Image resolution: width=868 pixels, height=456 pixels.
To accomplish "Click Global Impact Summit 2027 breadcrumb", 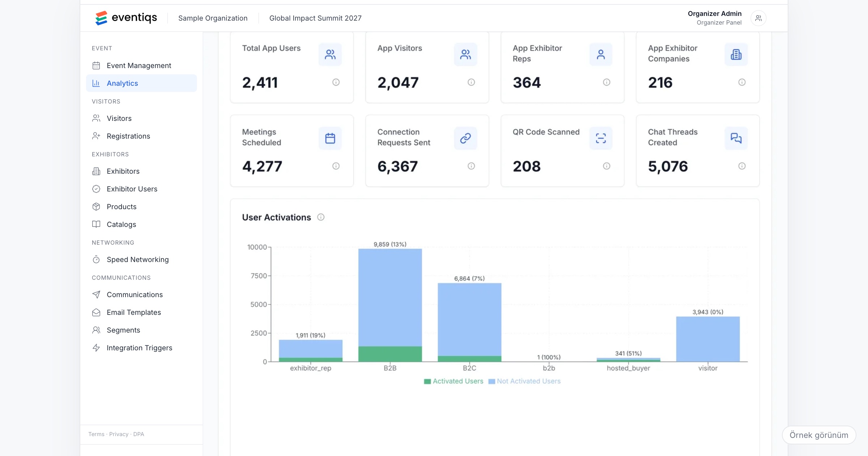I will pos(315,18).
